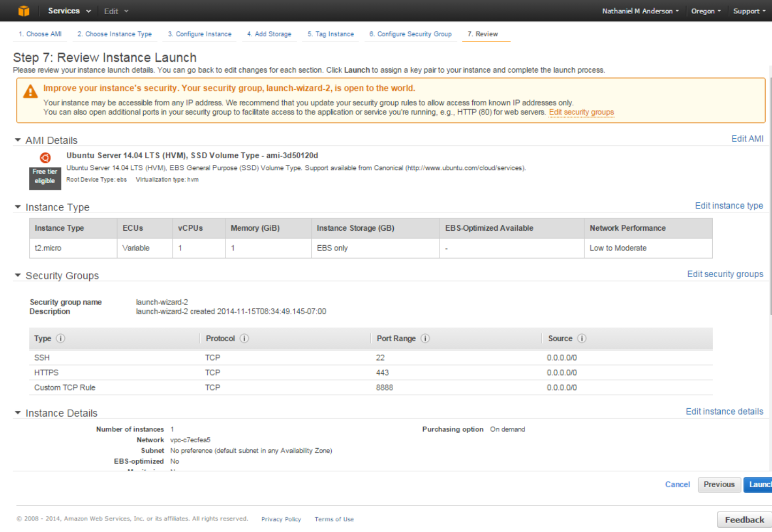Open the Nathaniel M Anderson account menu

(641, 11)
